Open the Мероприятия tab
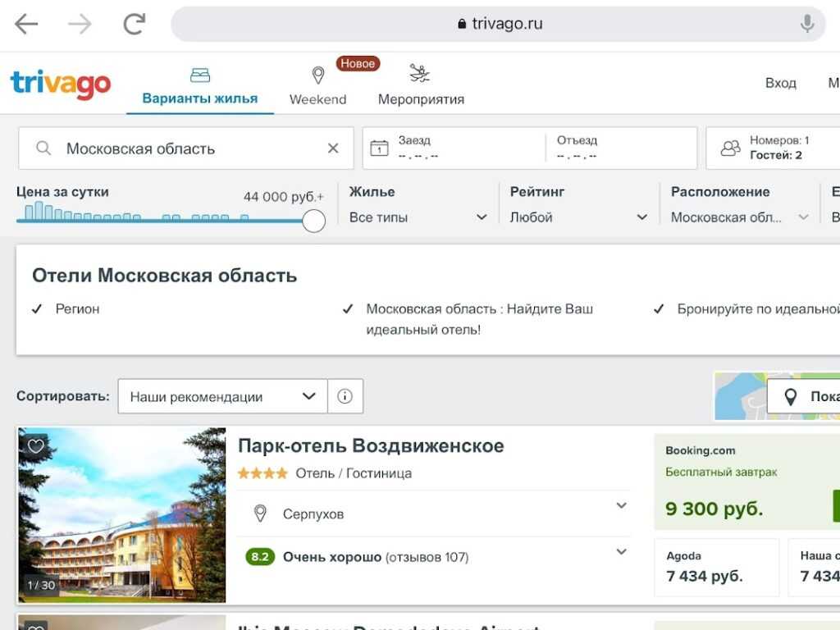840x630 pixels. 421,85
